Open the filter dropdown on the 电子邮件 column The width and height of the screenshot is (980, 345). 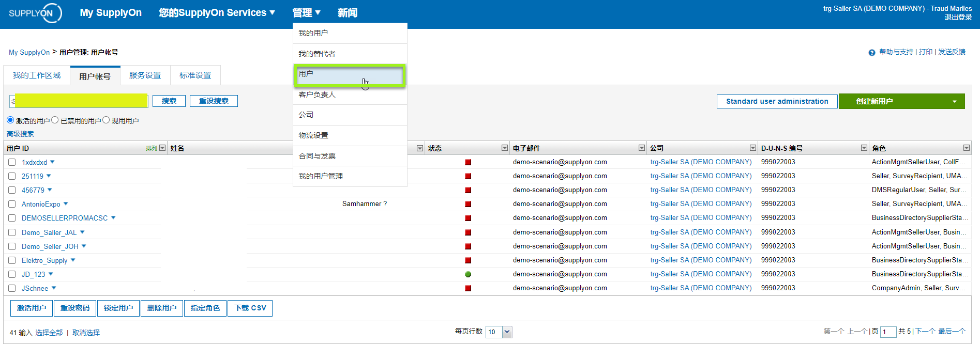pyautogui.click(x=642, y=148)
